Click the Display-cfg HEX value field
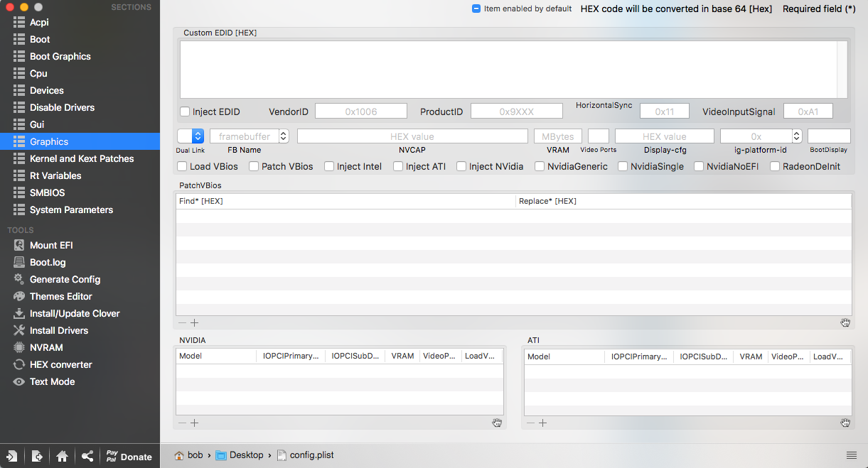Viewport: 868px width, 468px height. (x=665, y=136)
